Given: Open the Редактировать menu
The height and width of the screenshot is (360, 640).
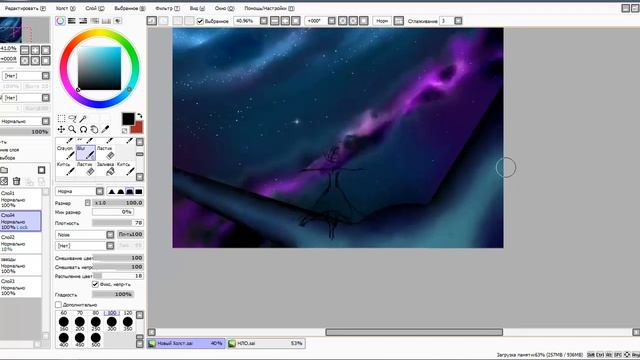Looking at the screenshot, I should point(25,8).
